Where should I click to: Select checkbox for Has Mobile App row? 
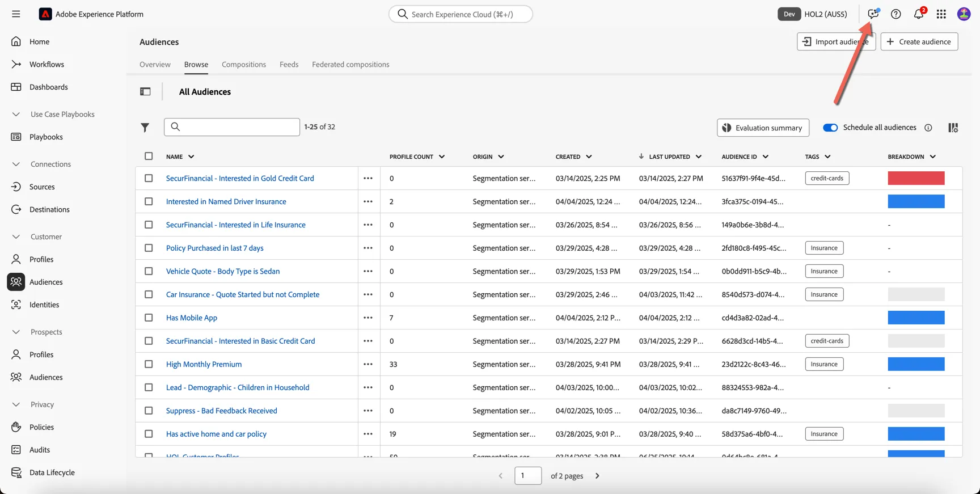pos(149,318)
